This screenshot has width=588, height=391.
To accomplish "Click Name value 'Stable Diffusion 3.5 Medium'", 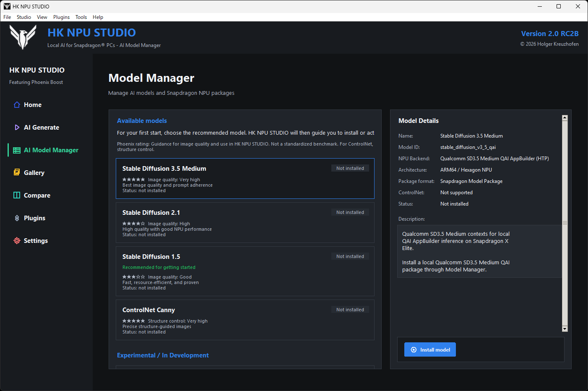I will 471,136.
